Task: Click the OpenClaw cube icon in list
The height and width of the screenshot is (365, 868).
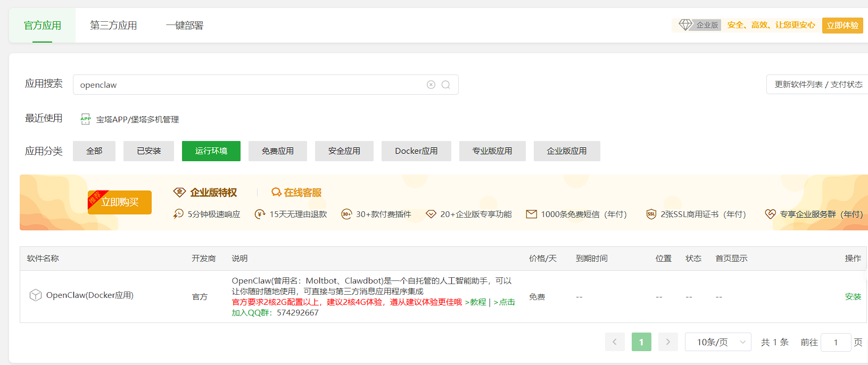Action: tap(36, 295)
